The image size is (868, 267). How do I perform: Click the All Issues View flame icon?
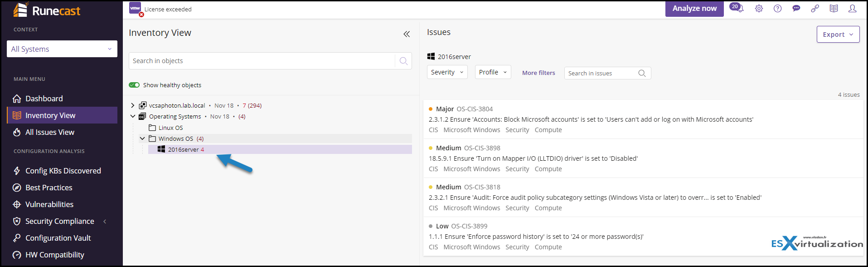[17, 132]
